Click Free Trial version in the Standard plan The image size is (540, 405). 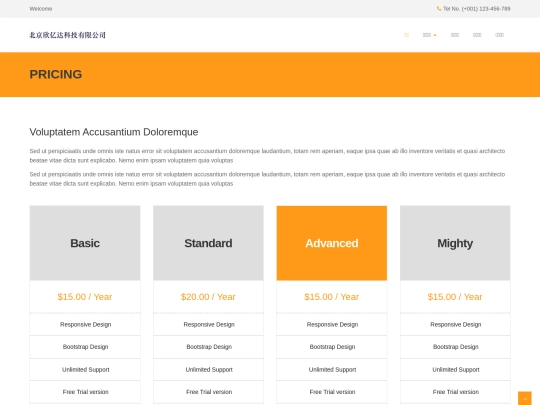pyautogui.click(x=209, y=392)
